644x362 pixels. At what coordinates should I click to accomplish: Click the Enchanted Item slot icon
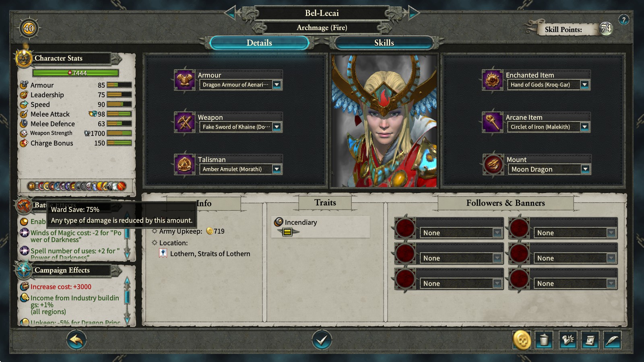pyautogui.click(x=493, y=80)
